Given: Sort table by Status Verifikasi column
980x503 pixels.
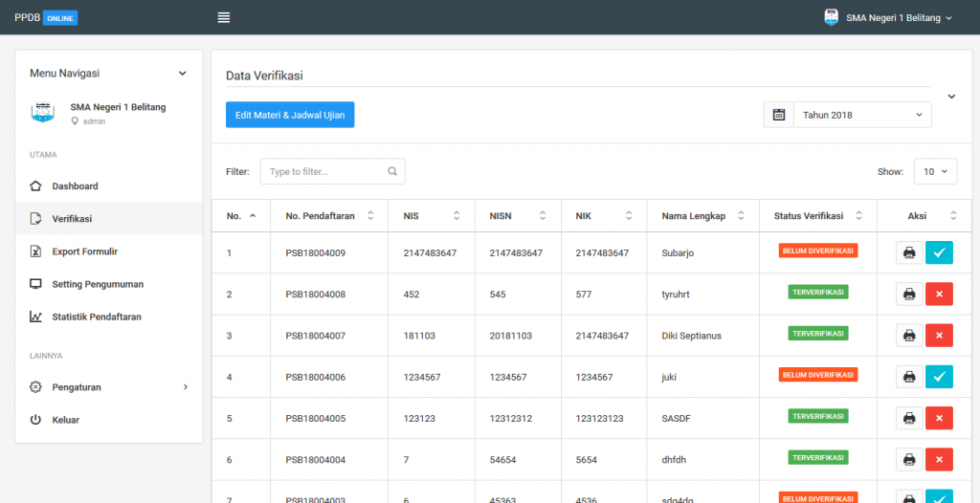Looking at the screenshot, I should tap(858, 216).
